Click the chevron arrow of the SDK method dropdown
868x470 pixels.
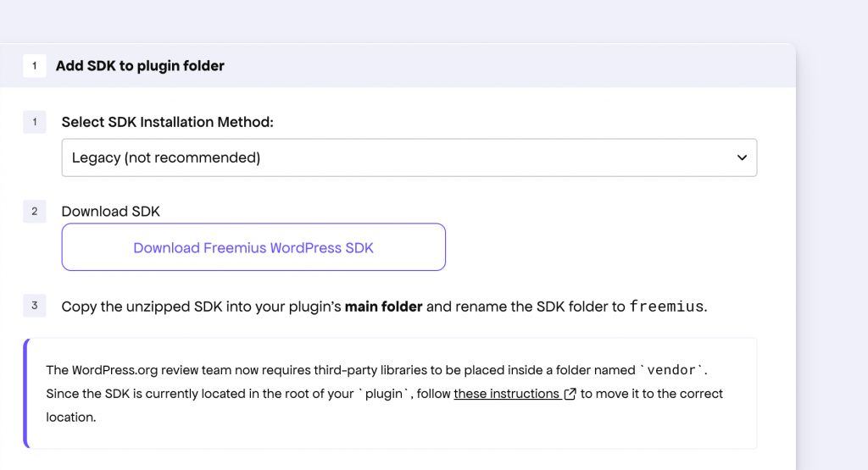tap(742, 158)
